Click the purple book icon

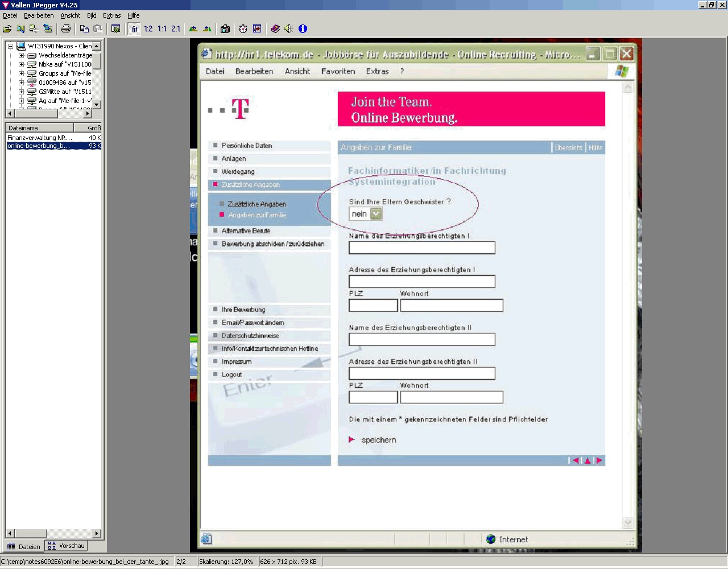tap(275, 28)
